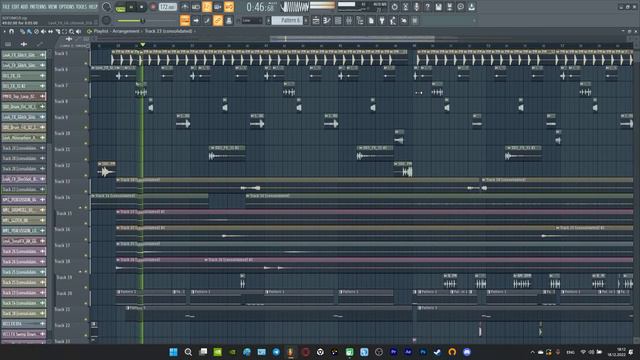Open the playlist options menu arrow
Screen dimensions: 640x360
pyautogui.click(x=4, y=31)
